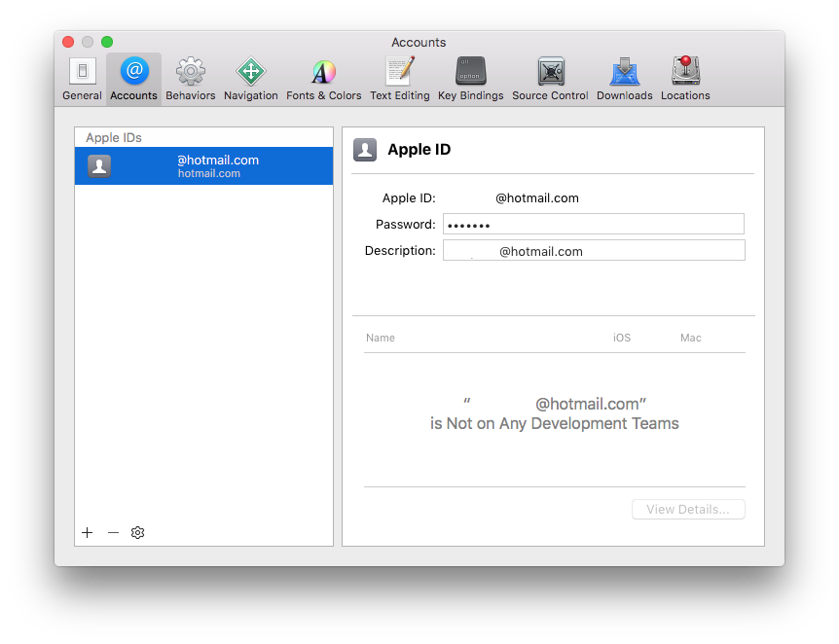Open Source Control preferences
This screenshot has width=839, height=644.
click(x=550, y=79)
